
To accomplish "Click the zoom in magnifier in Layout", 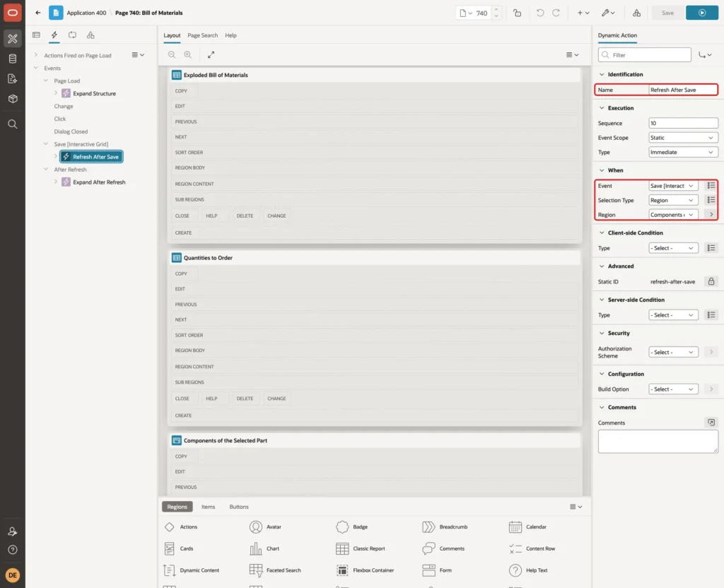I will coord(188,54).
